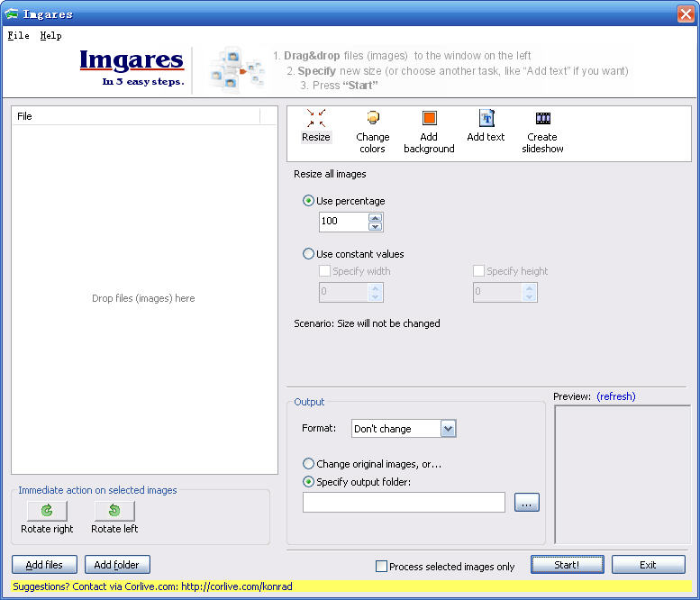The image size is (700, 600).
Task: Click the 'Scenario: Size will not be changed' text
Action: 367,323
